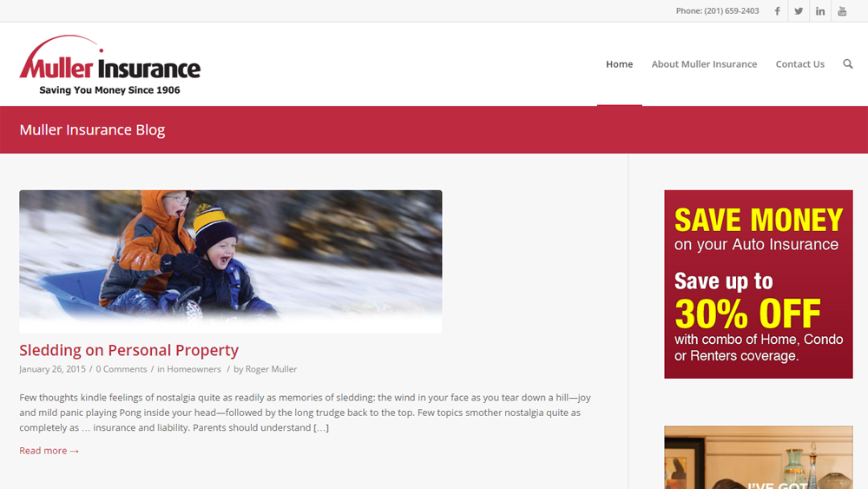The image size is (868, 489).
Task: Go to the Contact Us page
Action: (x=800, y=64)
